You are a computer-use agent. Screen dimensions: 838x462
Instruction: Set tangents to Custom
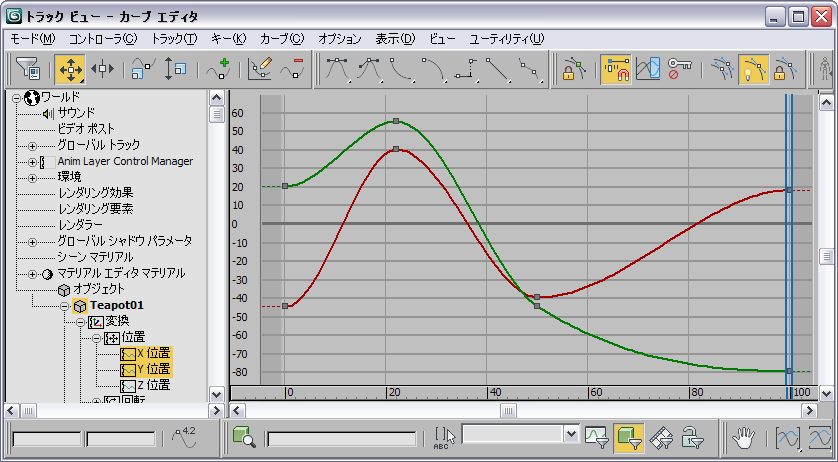[x=370, y=70]
